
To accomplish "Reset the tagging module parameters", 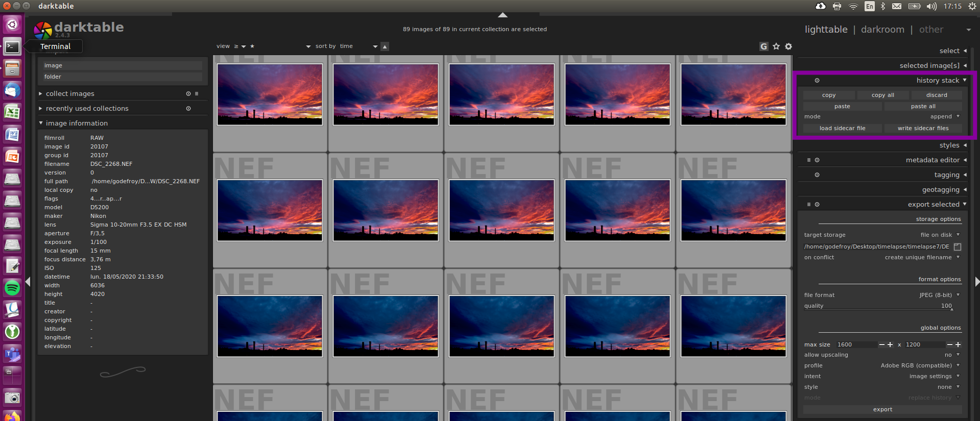I will [817, 175].
